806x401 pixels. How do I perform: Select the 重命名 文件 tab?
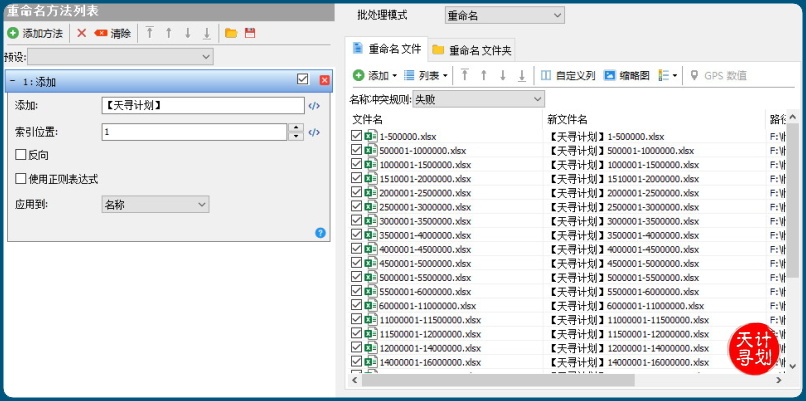(x=386, y=49)
